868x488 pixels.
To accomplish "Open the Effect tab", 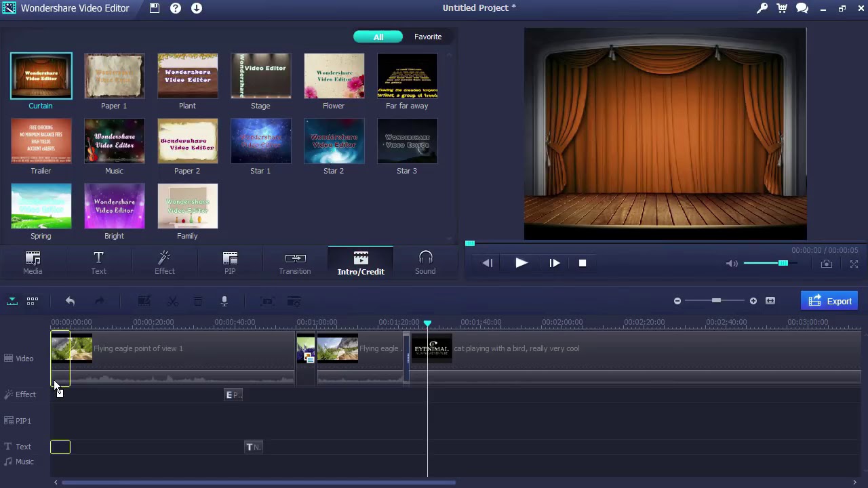I will (x=164, y=262).
